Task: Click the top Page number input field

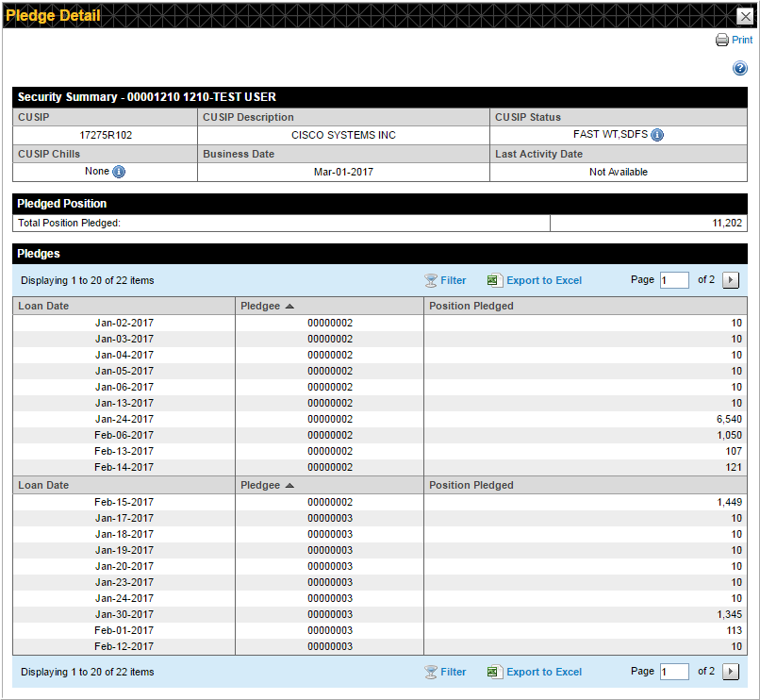Action: tap(674, 280)
